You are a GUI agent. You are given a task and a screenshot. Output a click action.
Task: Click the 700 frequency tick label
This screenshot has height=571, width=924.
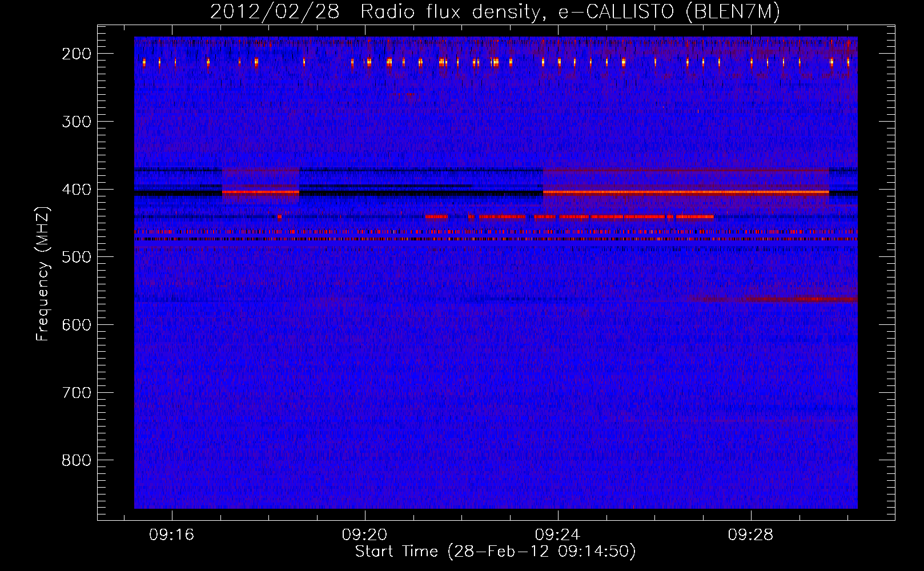tap(77, 393)
